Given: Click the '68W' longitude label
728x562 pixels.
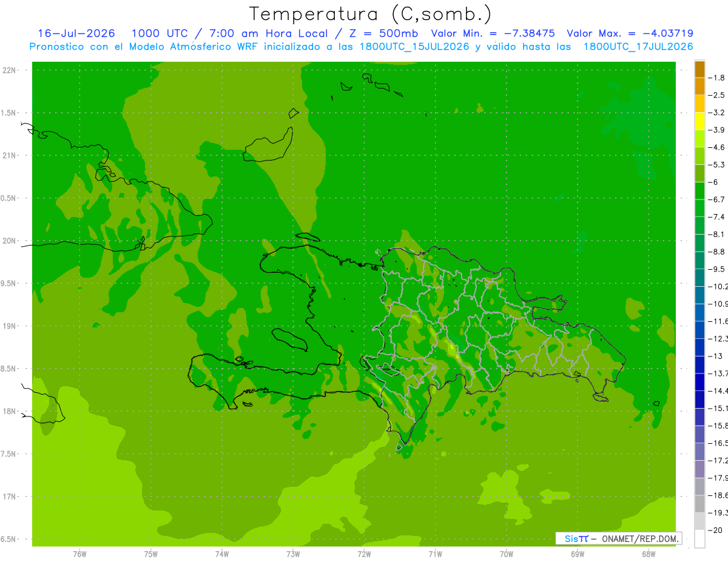Looking at the screenshot, I should pos(649,554).
